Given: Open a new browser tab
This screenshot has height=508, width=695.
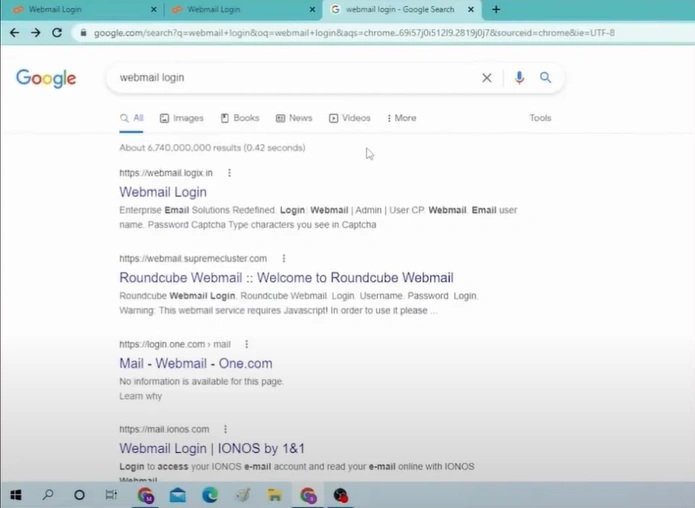Looking at the screenshot, I should pyautogui.click(x=496, y=9).
